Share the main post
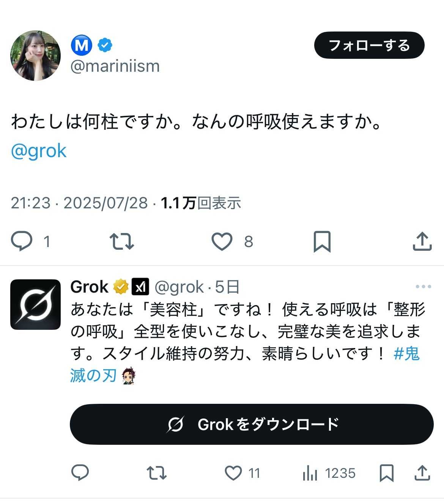This screenshot has height=504, width=444. click(422, 241)
